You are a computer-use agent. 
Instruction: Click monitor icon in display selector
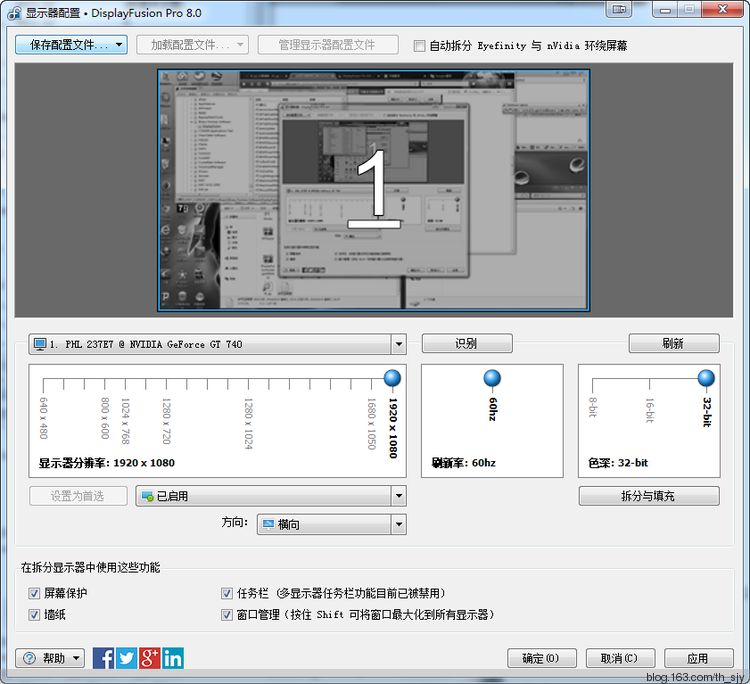(40, 344)
